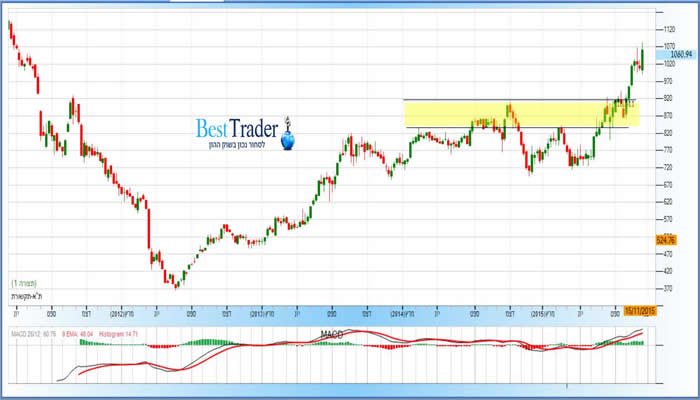Jump to the (2013) timeline label
The height and width of the screenshot is (400, 700).
pos(263,311)
